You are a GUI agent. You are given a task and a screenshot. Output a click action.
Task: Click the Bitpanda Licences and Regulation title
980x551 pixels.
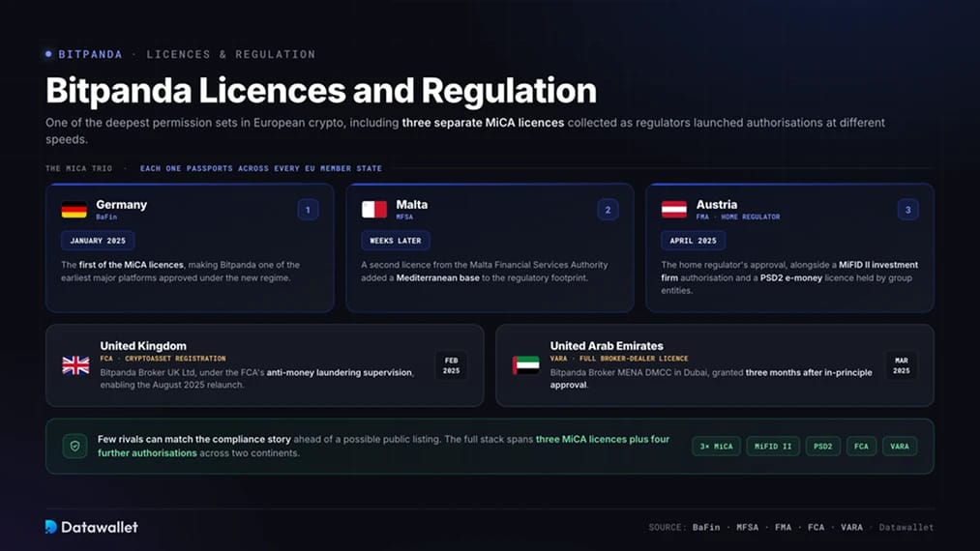321,91
